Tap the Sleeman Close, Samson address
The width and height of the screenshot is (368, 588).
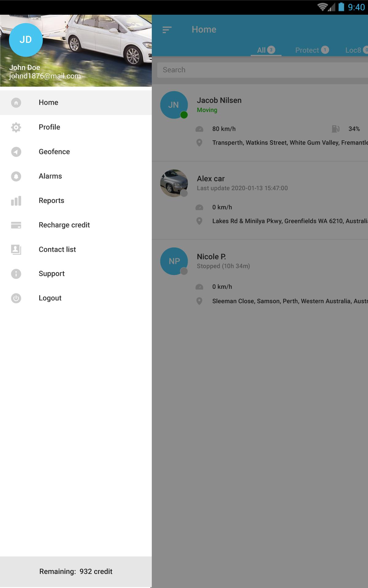click(x=290, y=301)
